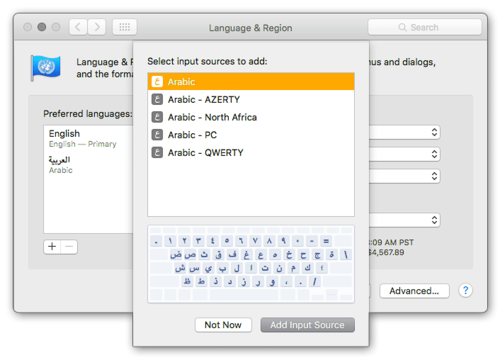Dismiss dialog with Not Now button
Viewport: 500px width, 360px height.
pos(223,325)
